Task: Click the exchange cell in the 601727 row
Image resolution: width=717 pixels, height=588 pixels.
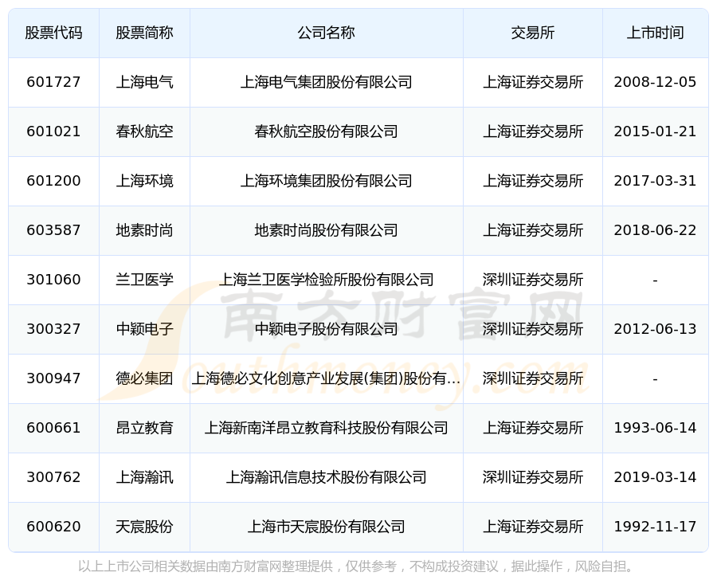Action: (533, 82)
